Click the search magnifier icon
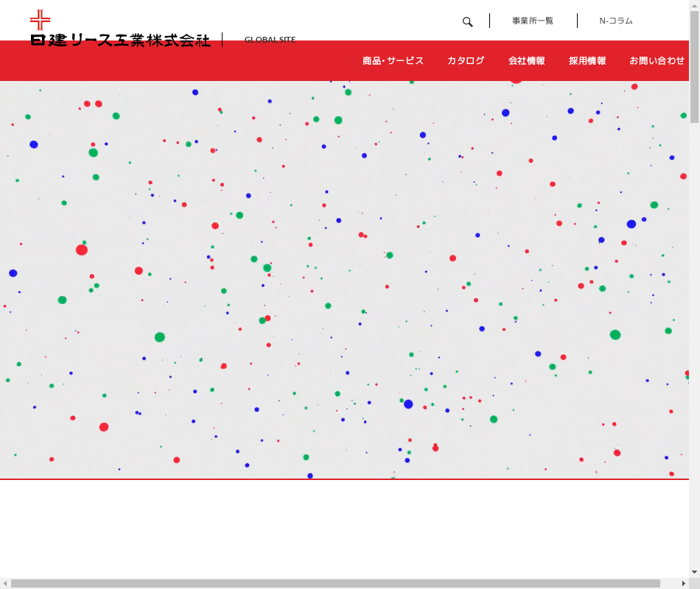700x589 pixels. click(x=467, y=21)
